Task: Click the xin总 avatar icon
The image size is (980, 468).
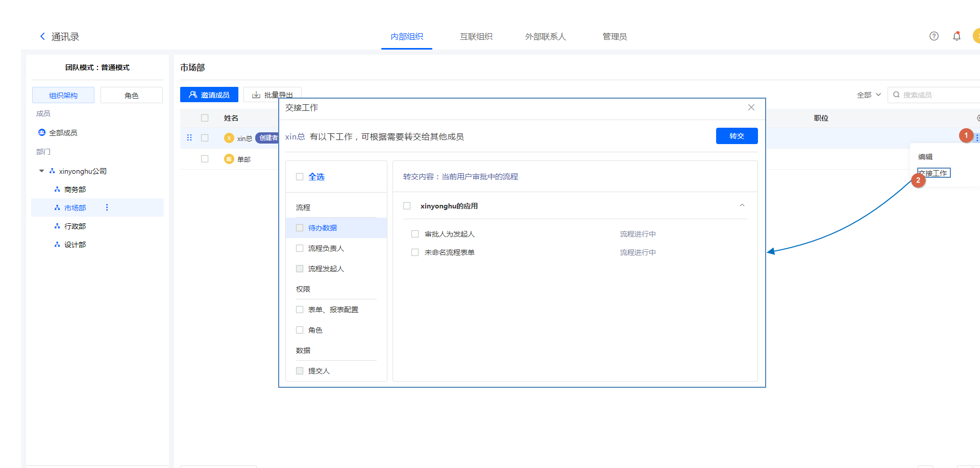Action: (x=229, y=138)
